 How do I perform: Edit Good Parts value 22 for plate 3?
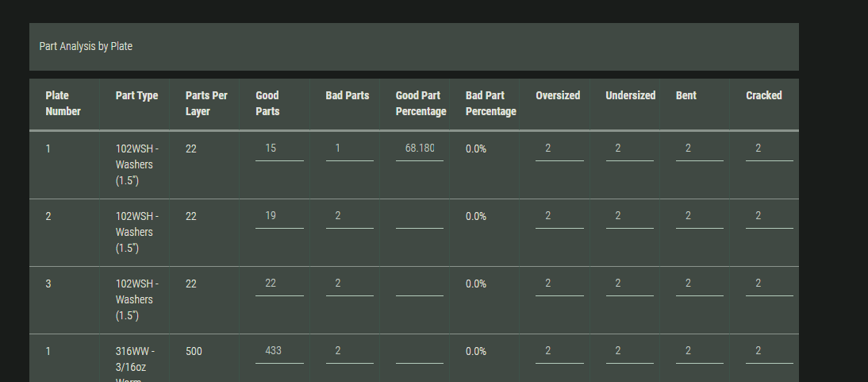[x=279, y=284]
